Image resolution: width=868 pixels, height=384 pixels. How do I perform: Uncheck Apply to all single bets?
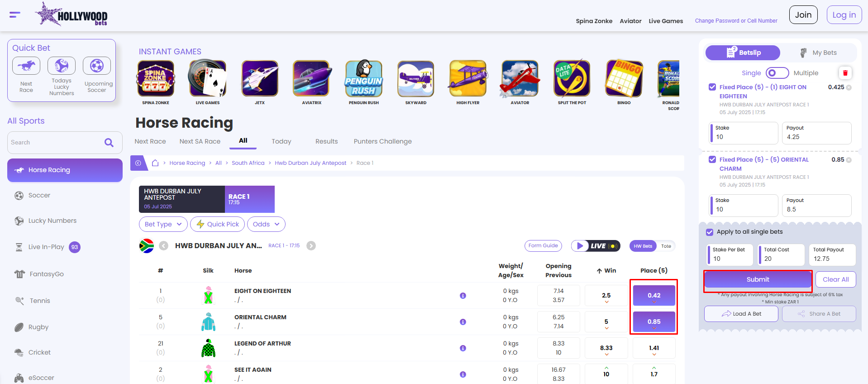coord(710,232)
